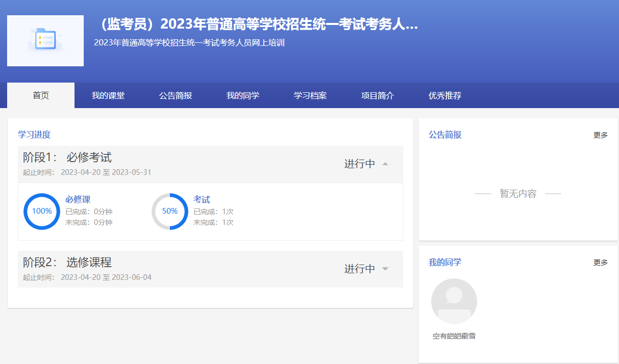Click the date range 2023-04-20 至 2023-06-04

click(106, 277)
